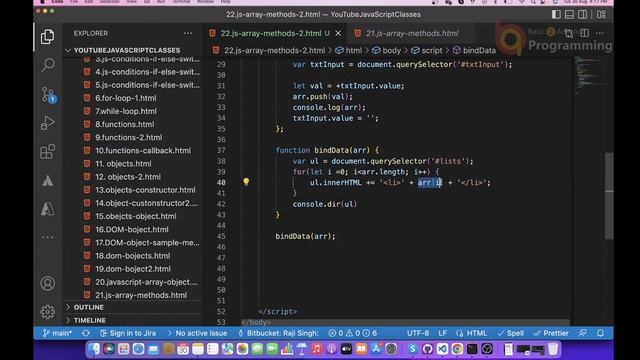This screenshot has height=360, width=640.
Task: Open the Extensions view
Action: [47, 152]
